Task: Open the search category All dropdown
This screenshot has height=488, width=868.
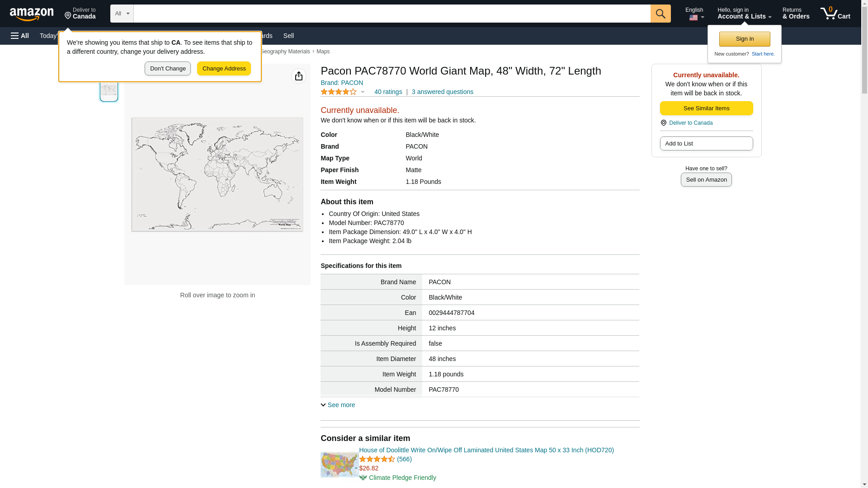Action: pyautogui.click(x=122, y=14)
